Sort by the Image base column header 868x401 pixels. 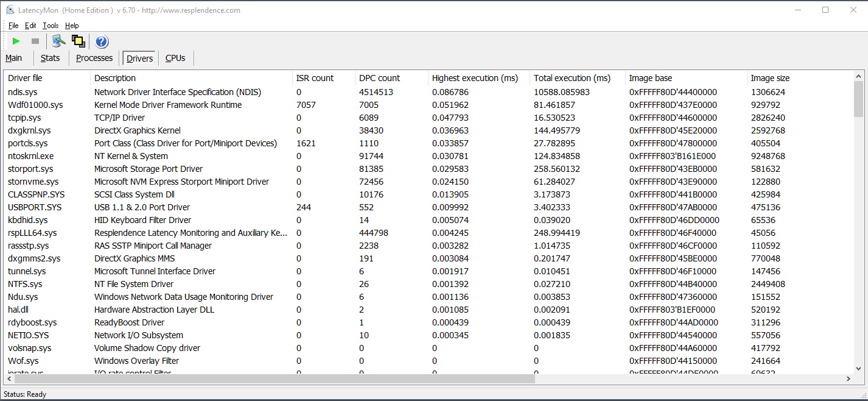tap(686, 78)
